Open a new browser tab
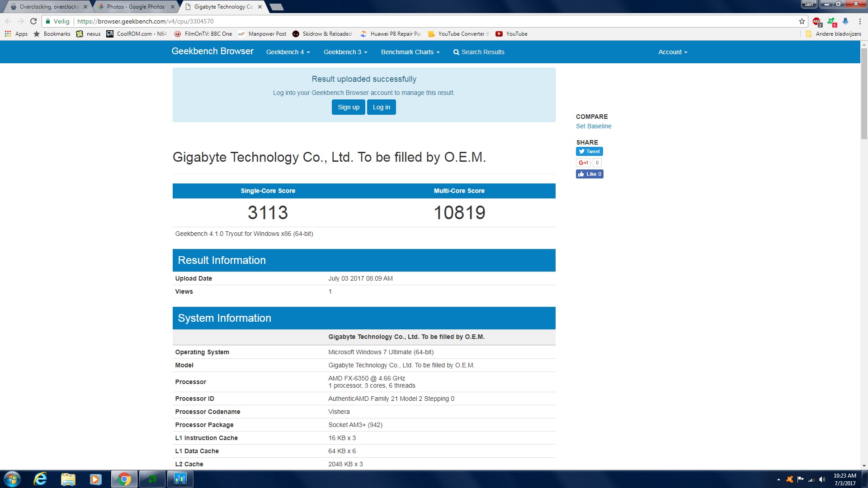The height and width of the screenshot is (488, 868). (276, 7)
